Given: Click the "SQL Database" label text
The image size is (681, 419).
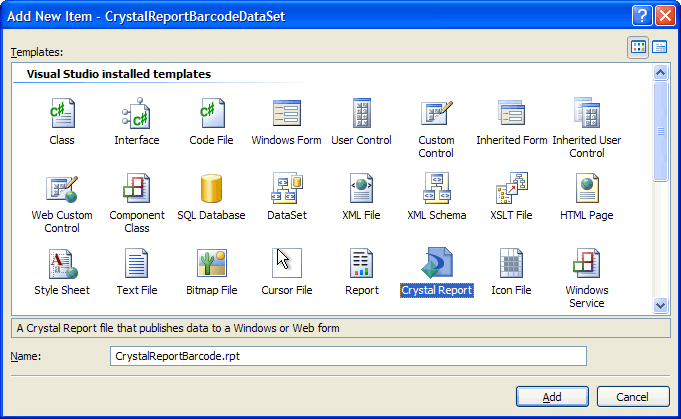Looking at the screenshot, I should 212,215.
